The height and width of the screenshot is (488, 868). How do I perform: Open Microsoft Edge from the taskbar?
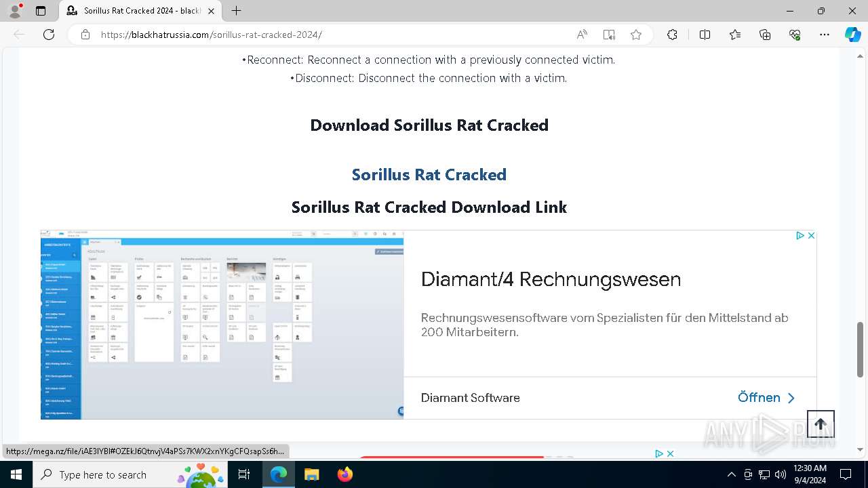point(279,474)
